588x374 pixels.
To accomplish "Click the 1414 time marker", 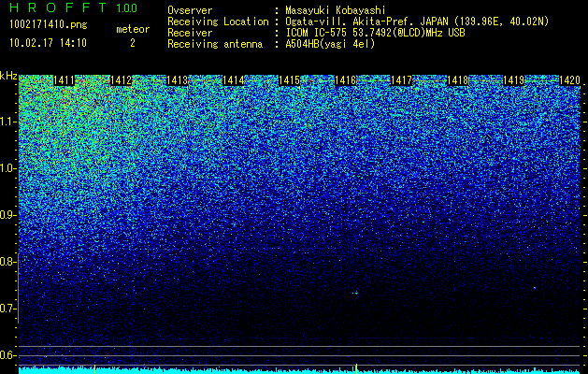I will coord(234,80).
